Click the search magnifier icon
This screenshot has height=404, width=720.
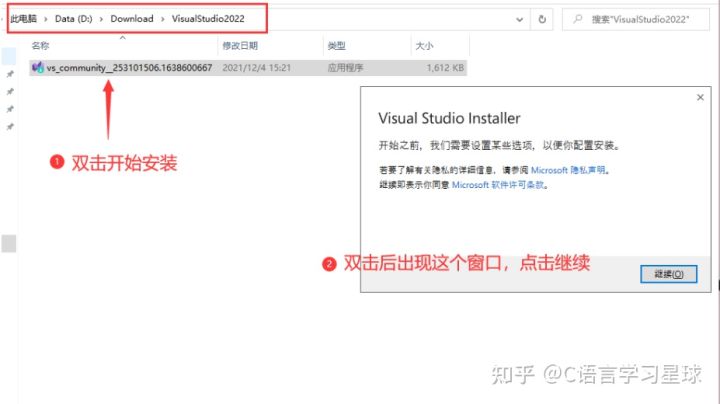pyautogui.click(x=578, y=19)
